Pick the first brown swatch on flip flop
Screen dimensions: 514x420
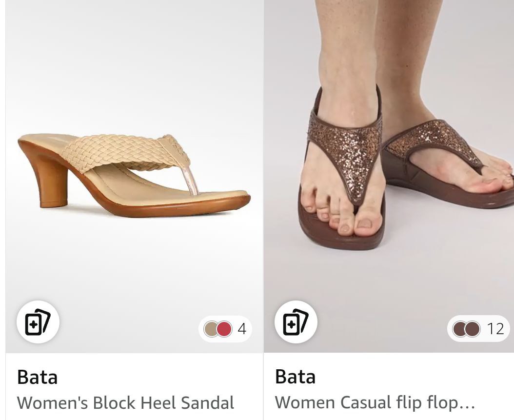[459, 329]
